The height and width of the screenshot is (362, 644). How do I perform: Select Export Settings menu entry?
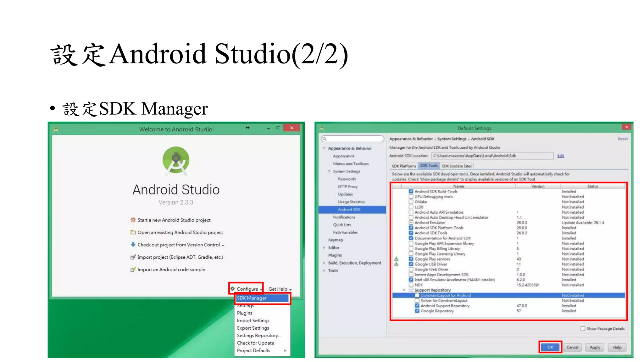click(253, 328)
